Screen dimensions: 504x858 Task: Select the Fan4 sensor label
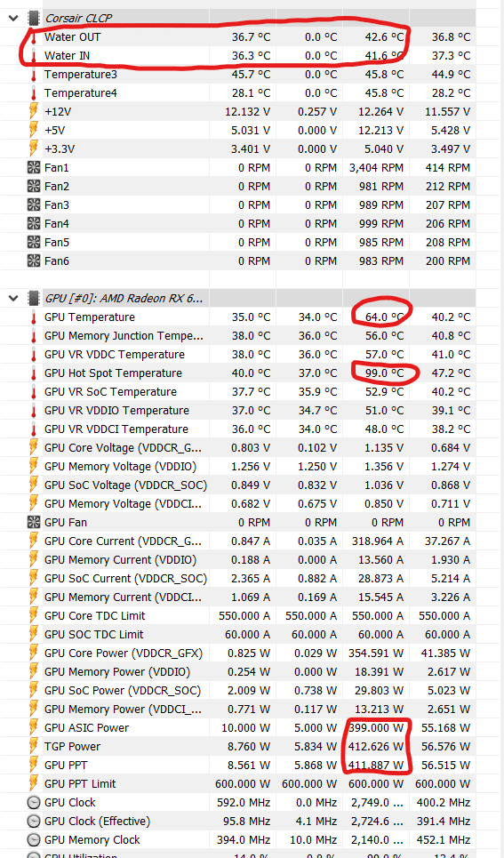click(57, 223)
